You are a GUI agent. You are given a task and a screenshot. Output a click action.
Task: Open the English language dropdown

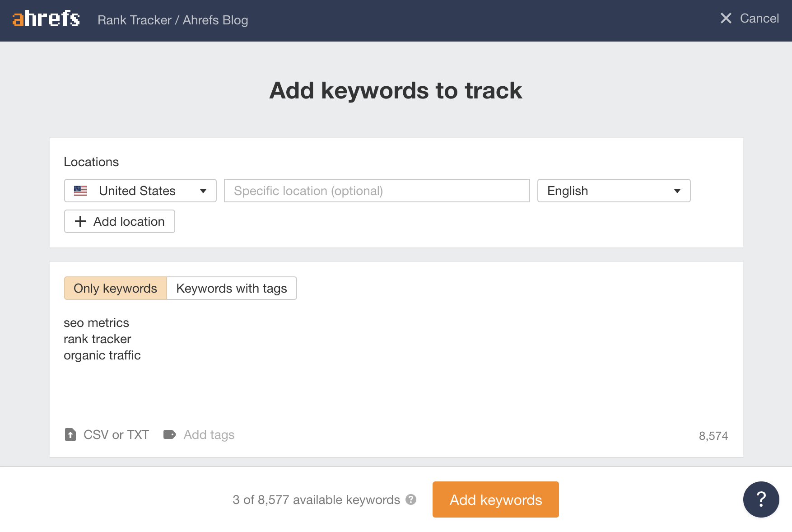(x=613, y=191)
